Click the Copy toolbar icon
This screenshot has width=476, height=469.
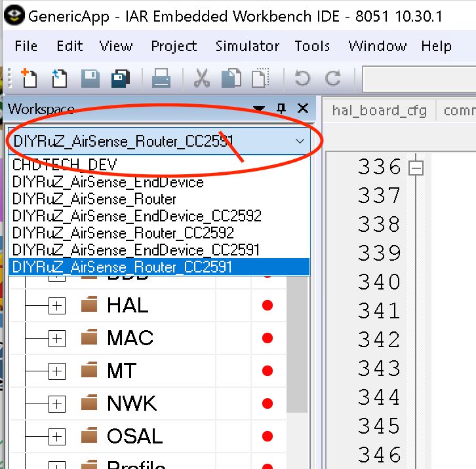click(x=231, y=78)
